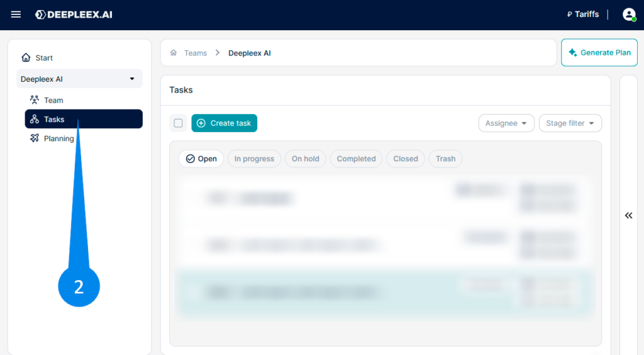Expand the Deepleex AI team dropdown
Viewport: 644px width, 355px height.
coord(79,79)
